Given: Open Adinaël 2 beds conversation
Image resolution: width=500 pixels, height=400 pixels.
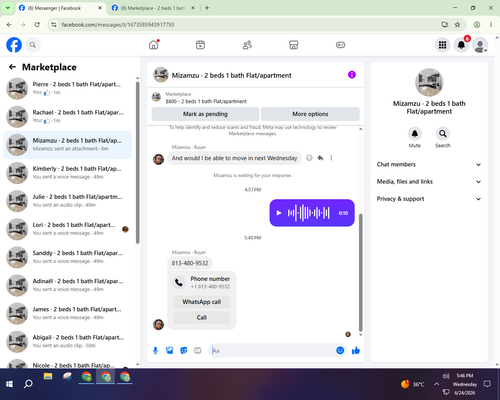Looking at the screenshot, I should [x=67, y=285].
